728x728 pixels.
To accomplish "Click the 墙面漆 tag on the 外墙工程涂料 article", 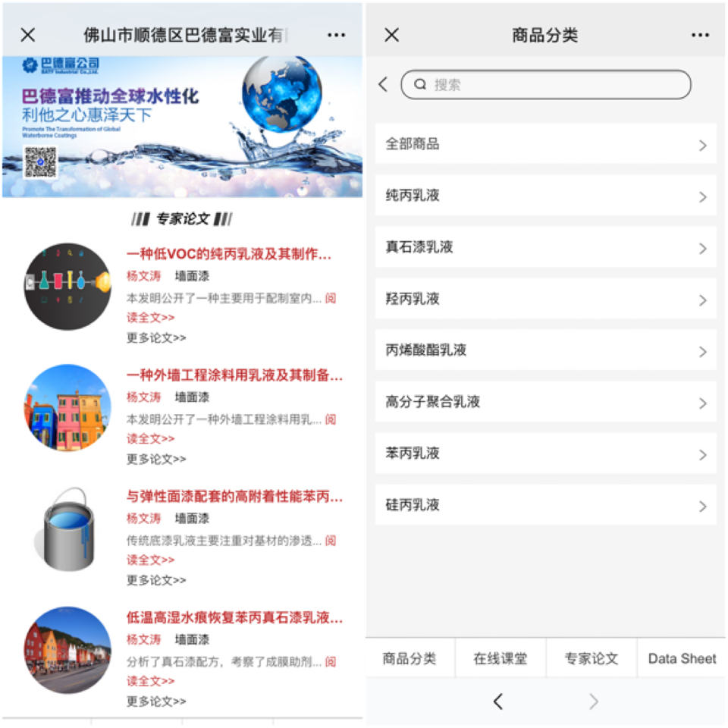I will (x=192, y=397).
